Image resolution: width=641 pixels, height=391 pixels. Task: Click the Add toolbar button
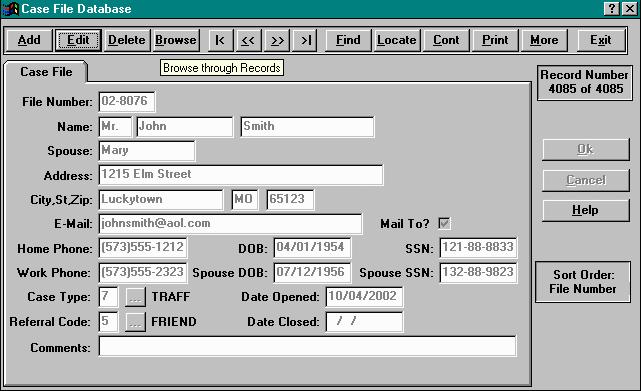tap(29, 40)
